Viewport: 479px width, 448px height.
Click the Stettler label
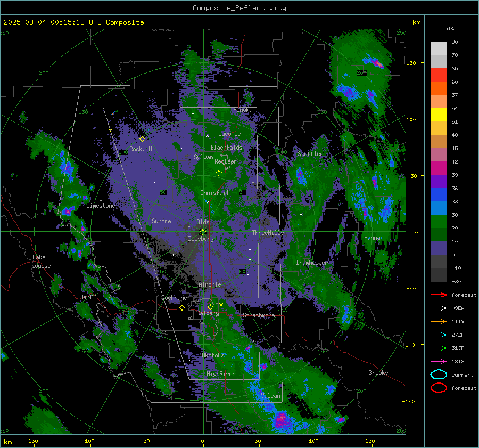pos(310,154)
